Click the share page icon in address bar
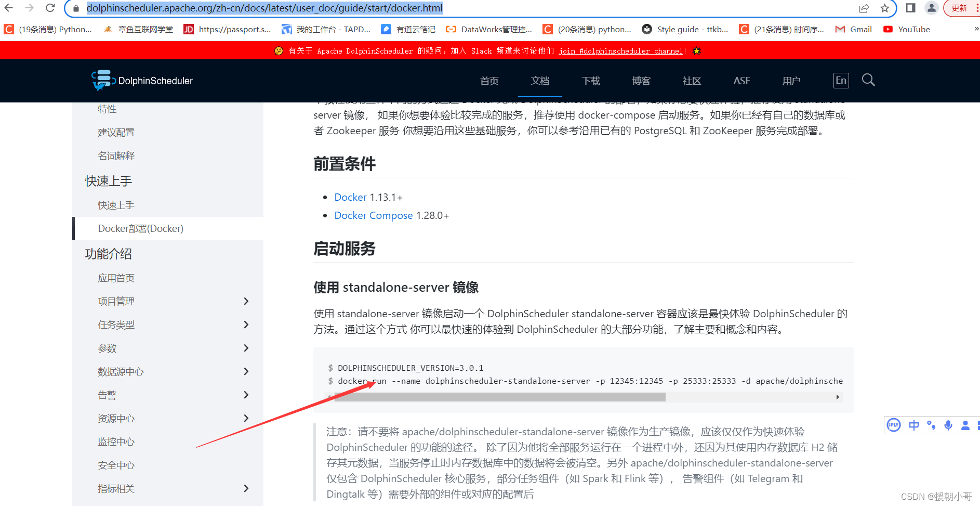The image size is (980, 506). point(864,8)
